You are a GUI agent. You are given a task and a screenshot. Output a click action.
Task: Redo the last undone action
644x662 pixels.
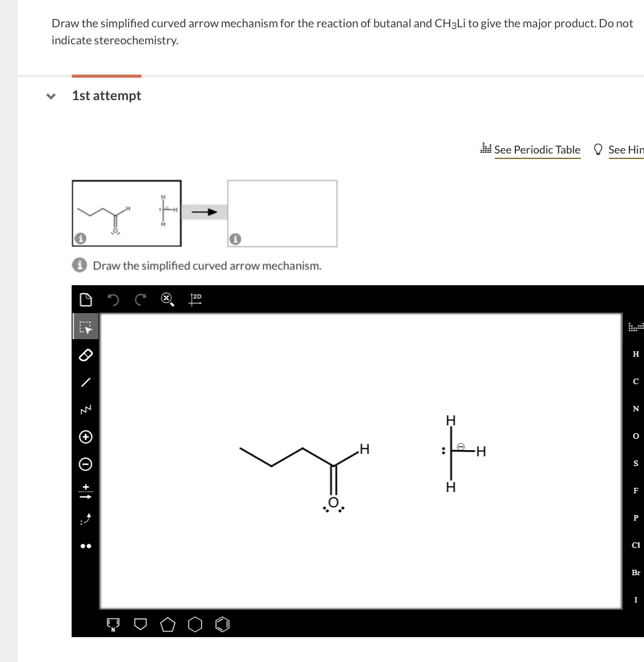point(140,300)
